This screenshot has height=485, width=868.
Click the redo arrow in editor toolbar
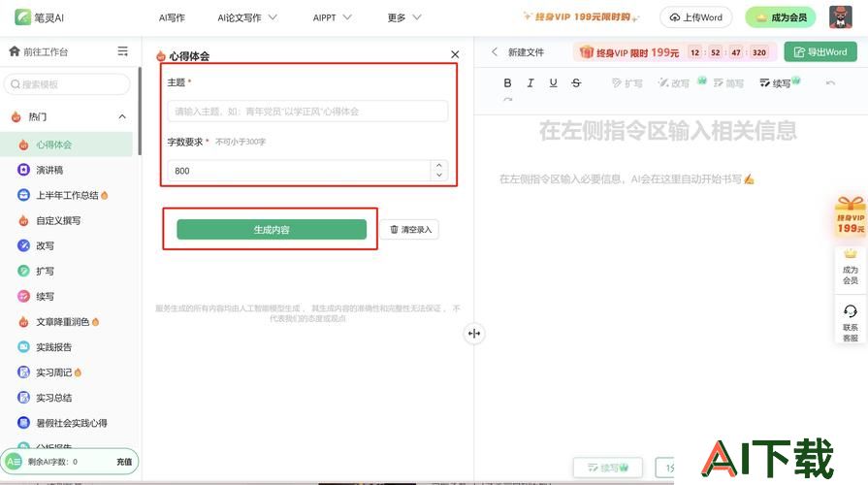508,100
